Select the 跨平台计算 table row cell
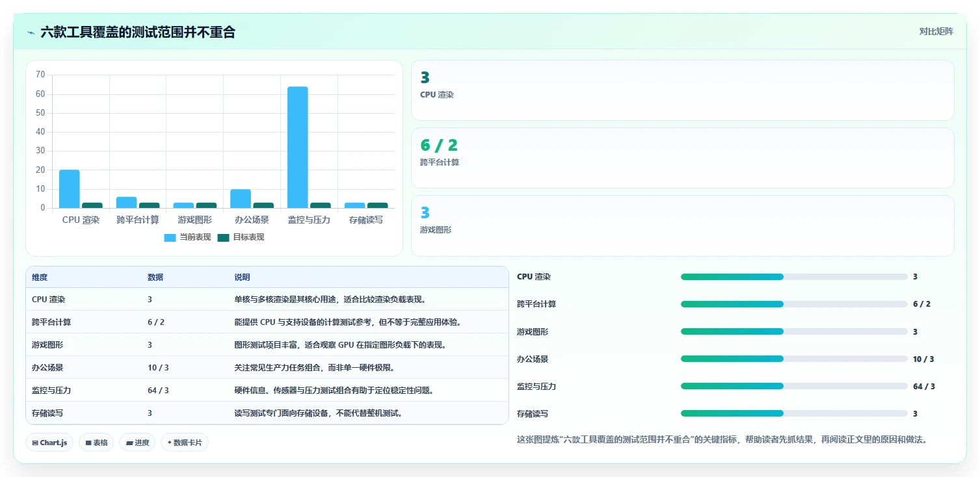Image resolution: width=980 pixels, height=477 pixels. tap(51, 322)
